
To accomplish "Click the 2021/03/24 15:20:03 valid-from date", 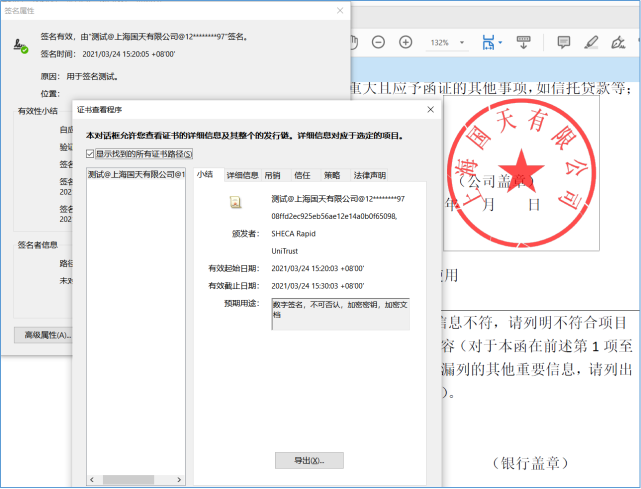I will tap(318, 269).
